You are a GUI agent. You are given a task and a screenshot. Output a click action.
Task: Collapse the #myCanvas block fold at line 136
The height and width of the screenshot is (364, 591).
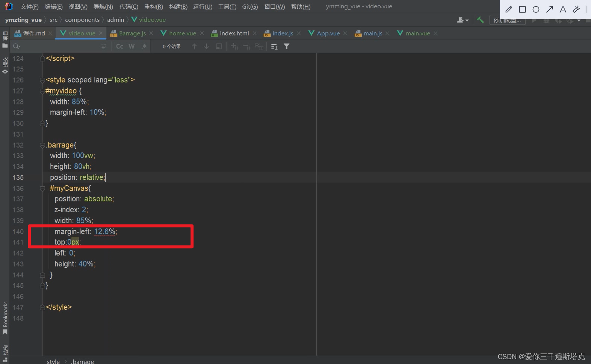tap(42, 188)
